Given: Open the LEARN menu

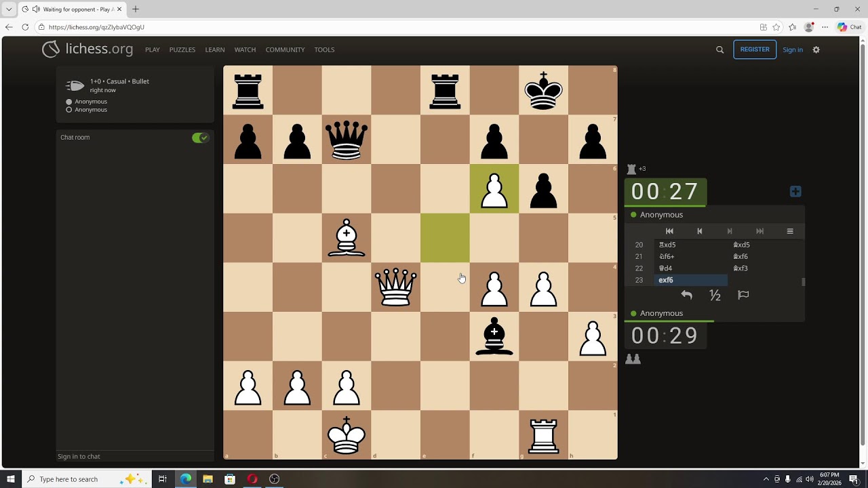Looking at the screenshot, I should (215, 49).
